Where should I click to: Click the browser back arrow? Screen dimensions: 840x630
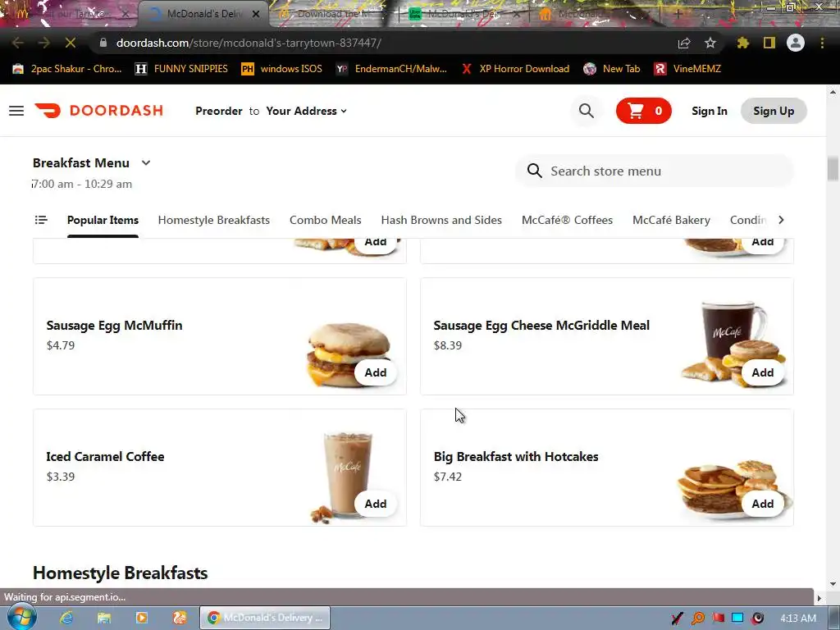(x=18, y=43)
